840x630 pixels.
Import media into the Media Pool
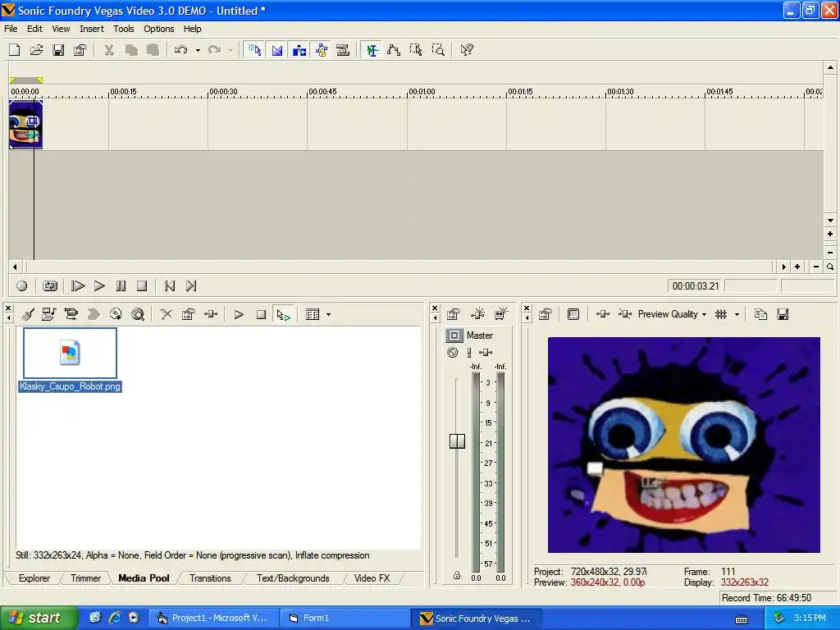click(x=49, y=314)
